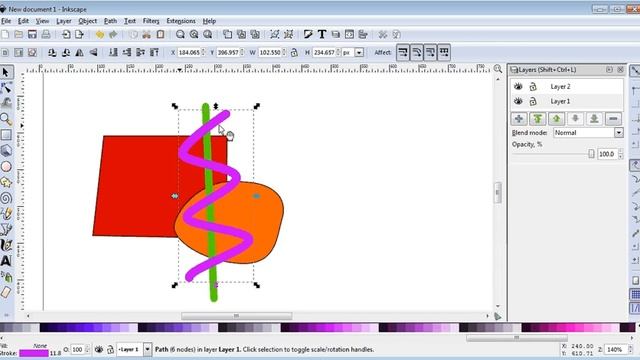Select the Layer 1 row

(x=567, y=101)
